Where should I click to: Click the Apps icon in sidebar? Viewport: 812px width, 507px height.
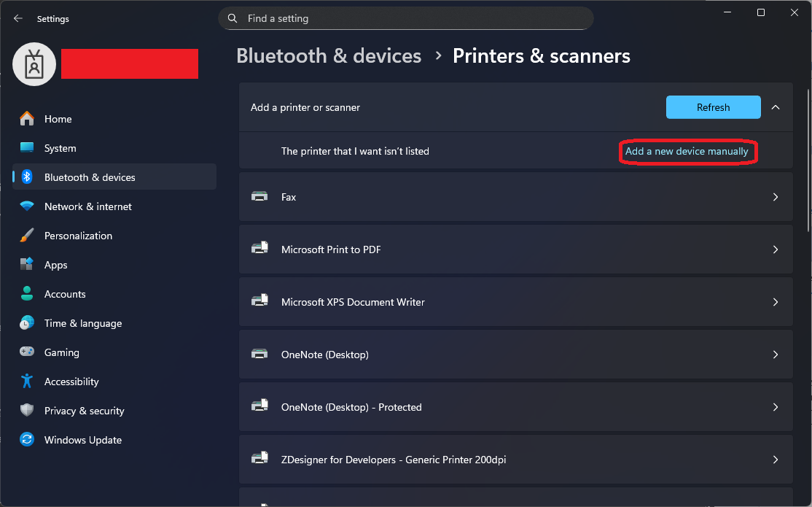point(27,264)
